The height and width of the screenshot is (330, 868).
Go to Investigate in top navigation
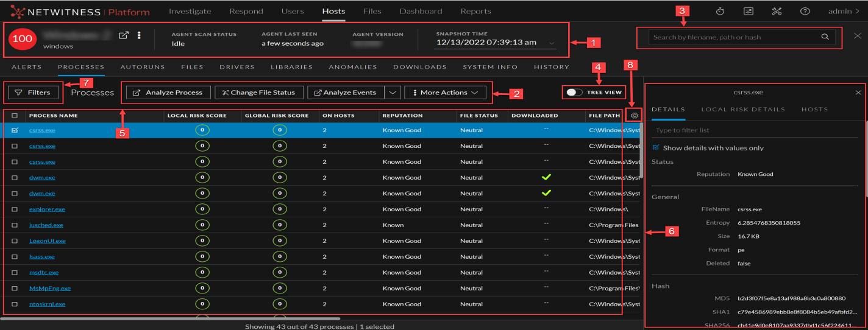pyautogui.click(x=190, y=11)
